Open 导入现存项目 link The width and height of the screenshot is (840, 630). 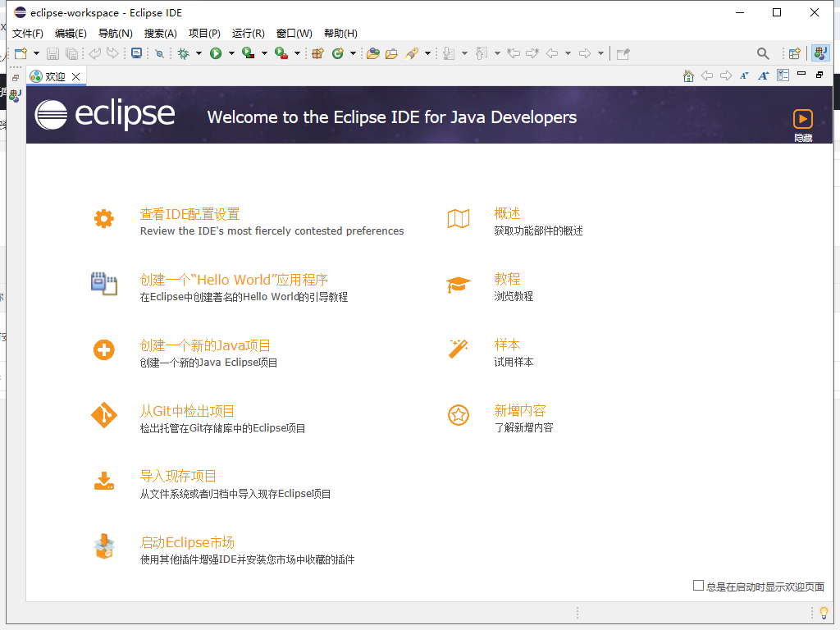178,477
